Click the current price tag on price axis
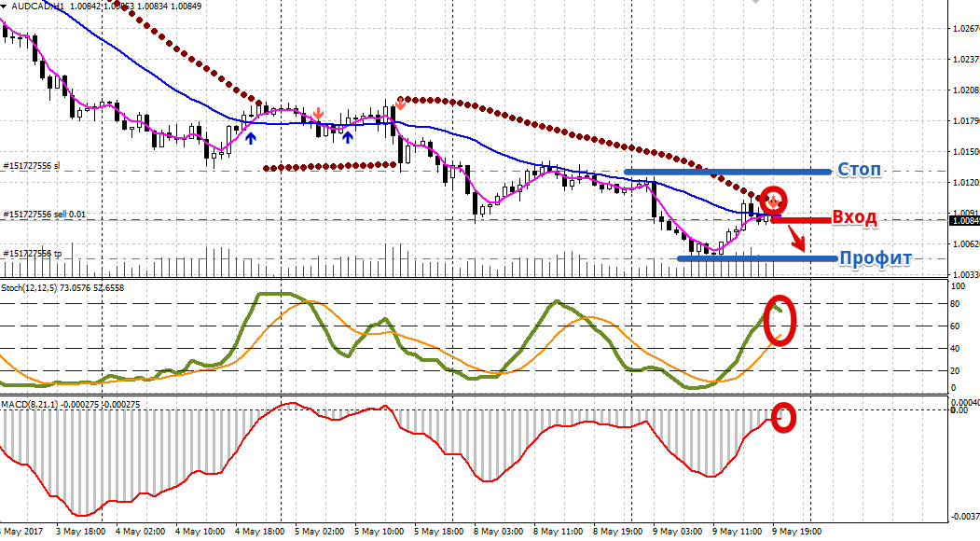980x541 pixels. click(963, 221)
